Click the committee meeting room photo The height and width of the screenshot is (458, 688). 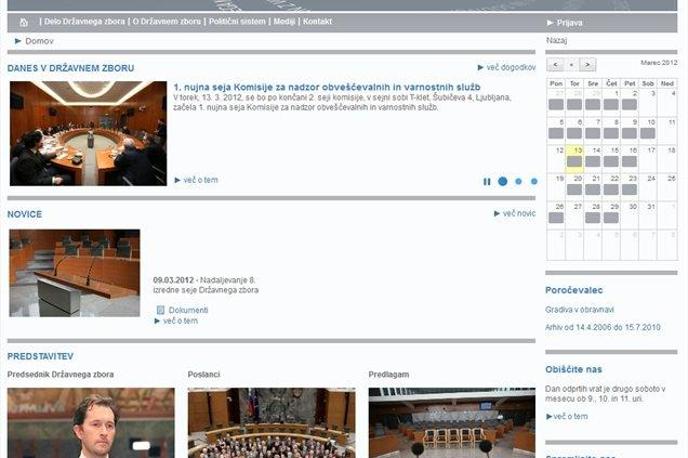pyautogui.click(x=88, y=133)
